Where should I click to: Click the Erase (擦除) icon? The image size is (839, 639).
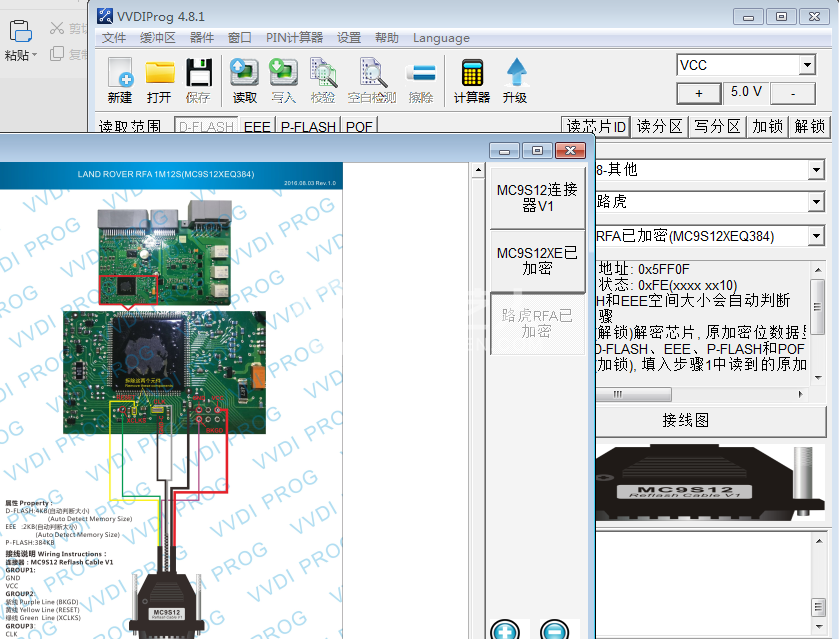421,72
